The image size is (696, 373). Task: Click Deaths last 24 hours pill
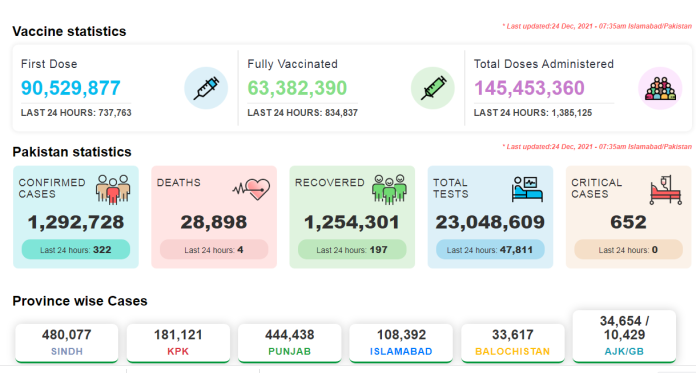point(214,250)
